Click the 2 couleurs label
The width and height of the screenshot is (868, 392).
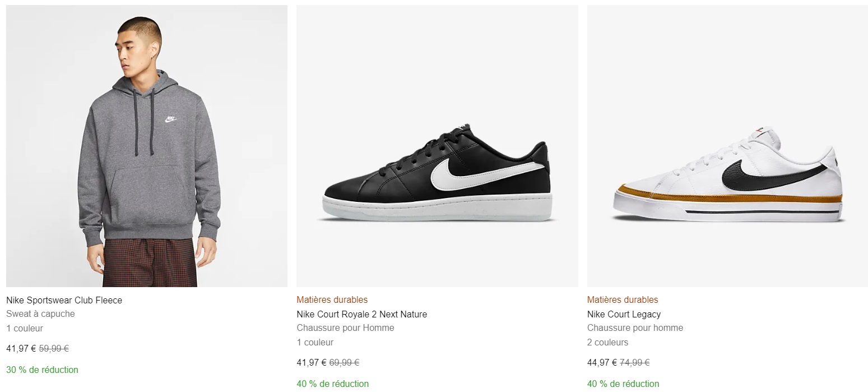(x=607, y=342)
